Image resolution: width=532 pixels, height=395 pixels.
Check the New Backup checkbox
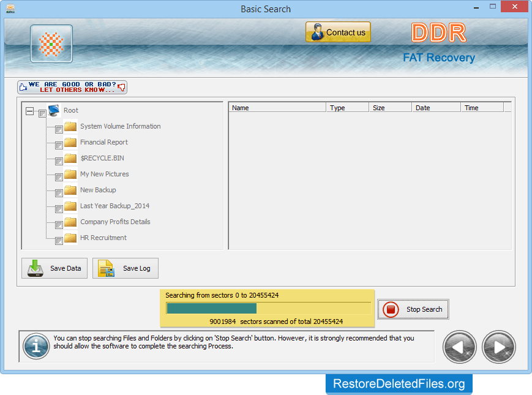click(59, 193)
